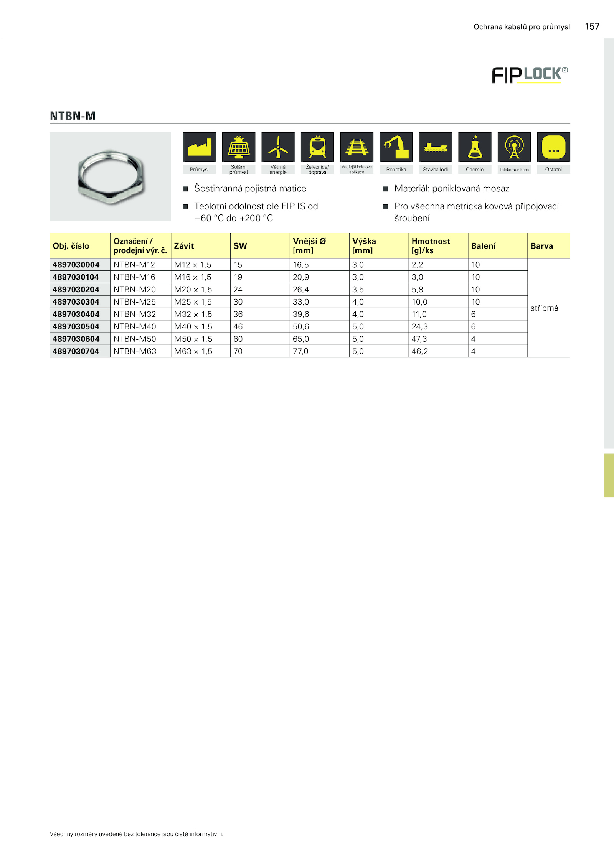Click the Solární průmysl solar panel icon
The image size is (614, 868).
239,147
